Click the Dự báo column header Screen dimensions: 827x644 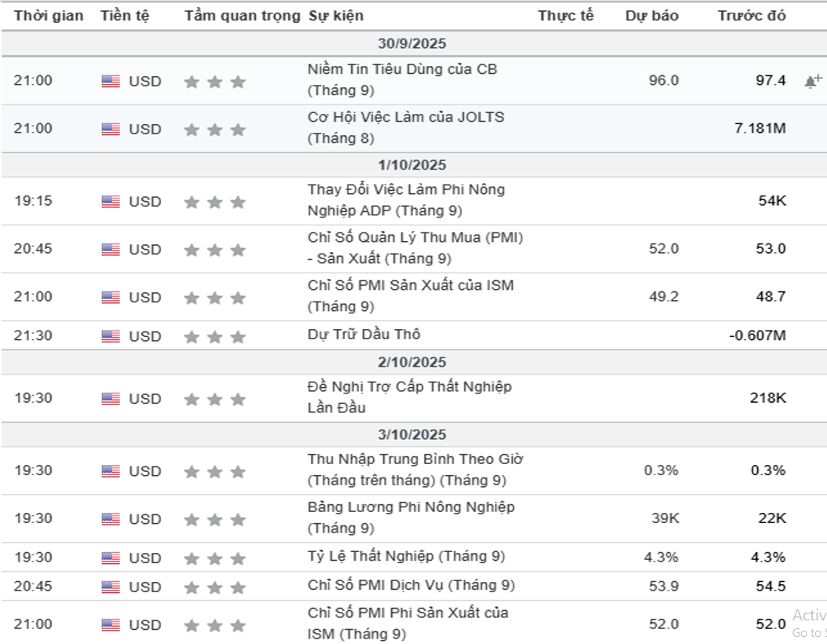tap(652, 16)
